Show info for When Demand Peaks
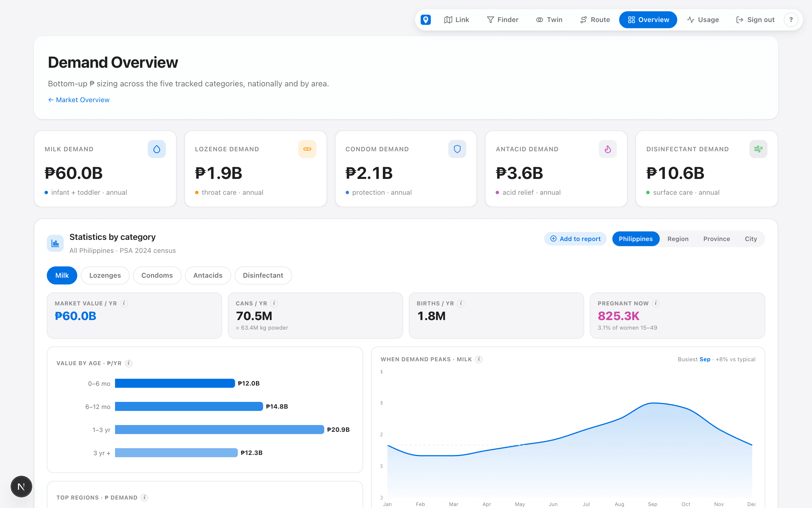Viewport: 812px width, 508px height. (479, 360)
